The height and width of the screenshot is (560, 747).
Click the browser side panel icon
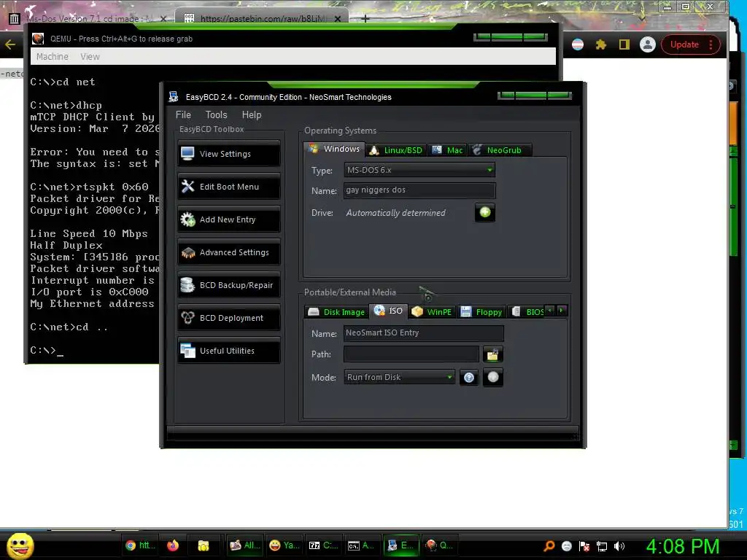[x=624, y=44]
